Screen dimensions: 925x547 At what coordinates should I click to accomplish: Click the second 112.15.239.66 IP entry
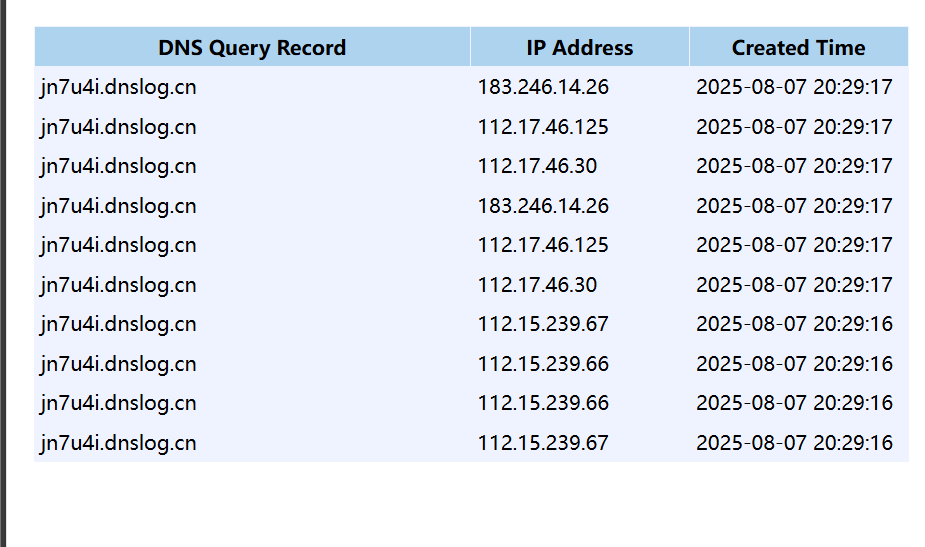[543, 403]
